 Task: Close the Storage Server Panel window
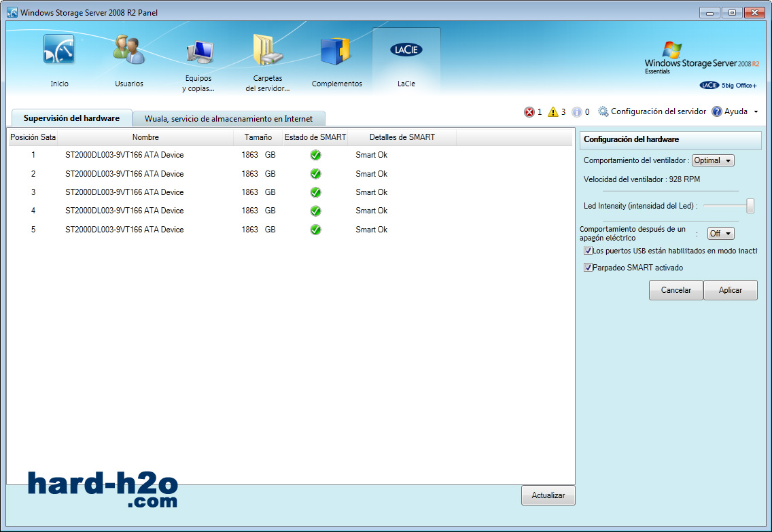tap(754, 13)
